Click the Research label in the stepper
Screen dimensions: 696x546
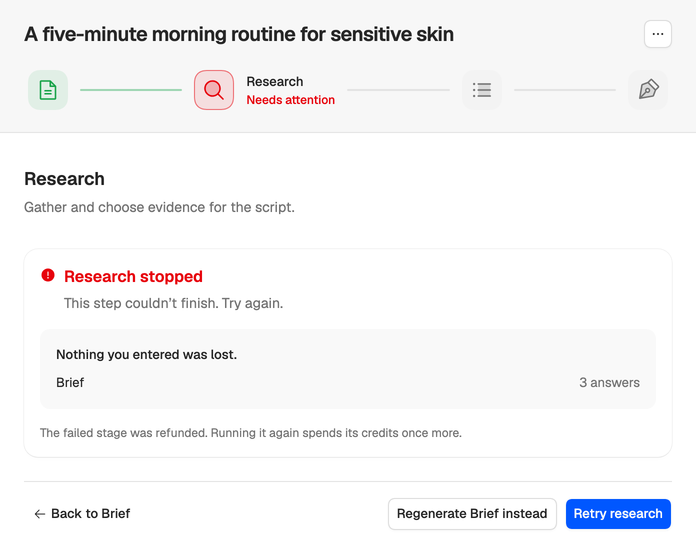click(x=275, y=82)
